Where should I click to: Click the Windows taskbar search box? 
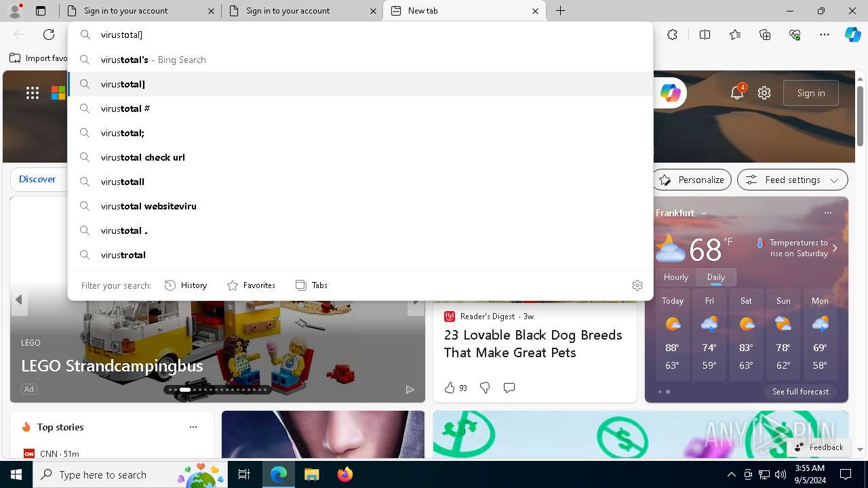tap(131, 474)
